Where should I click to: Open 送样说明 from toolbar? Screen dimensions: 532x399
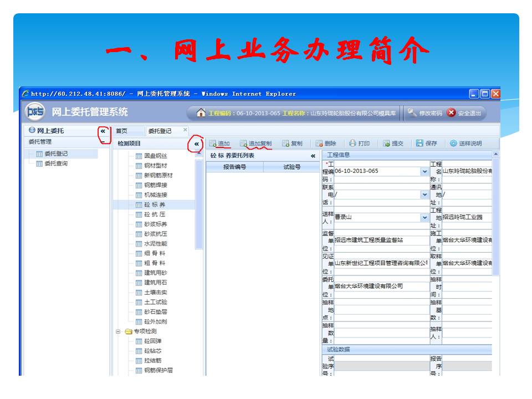[x=465, y=144]
